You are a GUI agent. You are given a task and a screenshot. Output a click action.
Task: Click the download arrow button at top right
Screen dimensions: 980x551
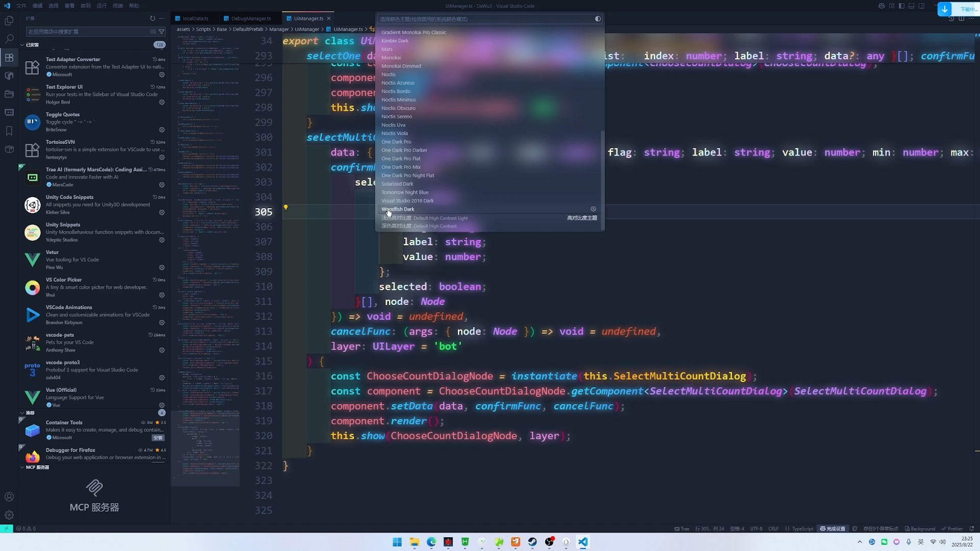[945, 9]
